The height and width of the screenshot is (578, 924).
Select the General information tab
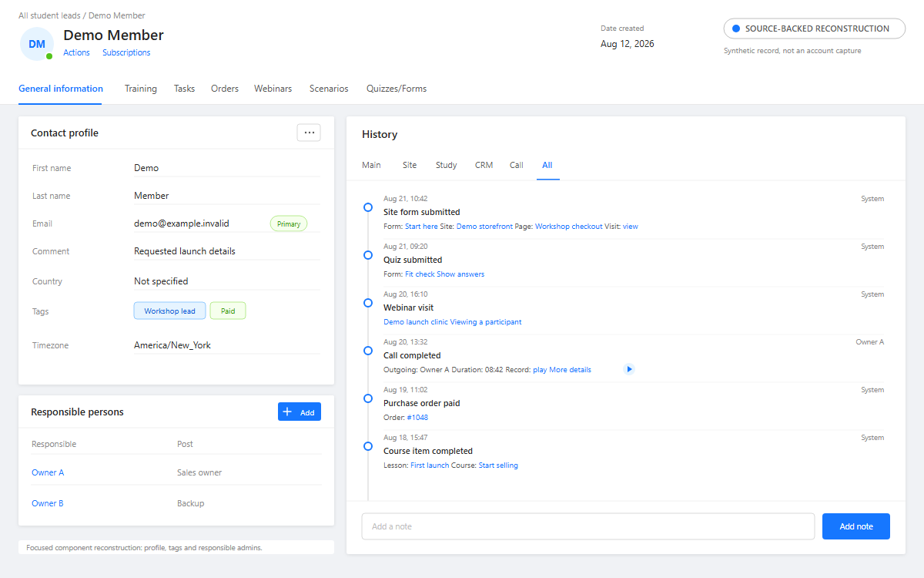(x=61, y=89)
